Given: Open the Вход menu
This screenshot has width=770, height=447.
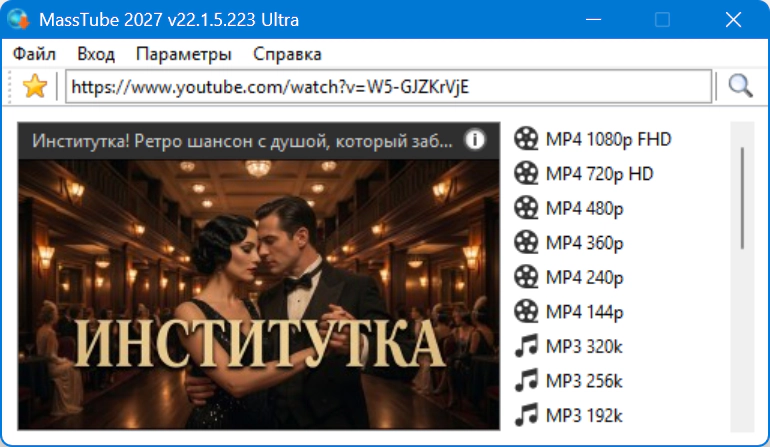Looking at the screenshot, I should (x=96, y=54).
